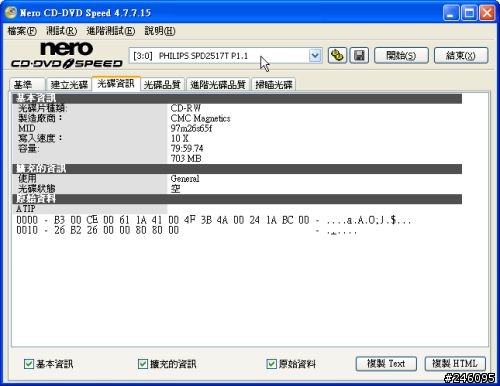Image resolution: width=500 pixels, height=386 pixels.
Task: Maximize the Nero CD-DVD Speed window
Action: [469, 13]
